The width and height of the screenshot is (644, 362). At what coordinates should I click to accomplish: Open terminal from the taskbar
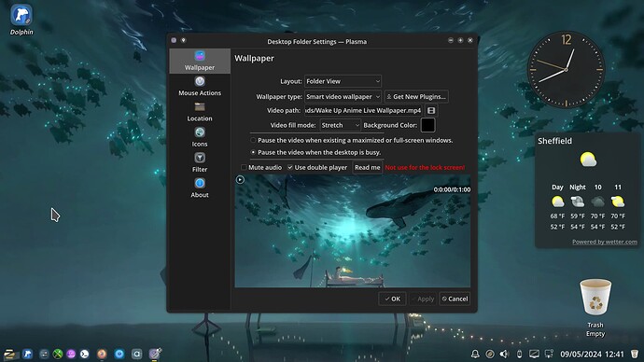click(x=85, y=354)
